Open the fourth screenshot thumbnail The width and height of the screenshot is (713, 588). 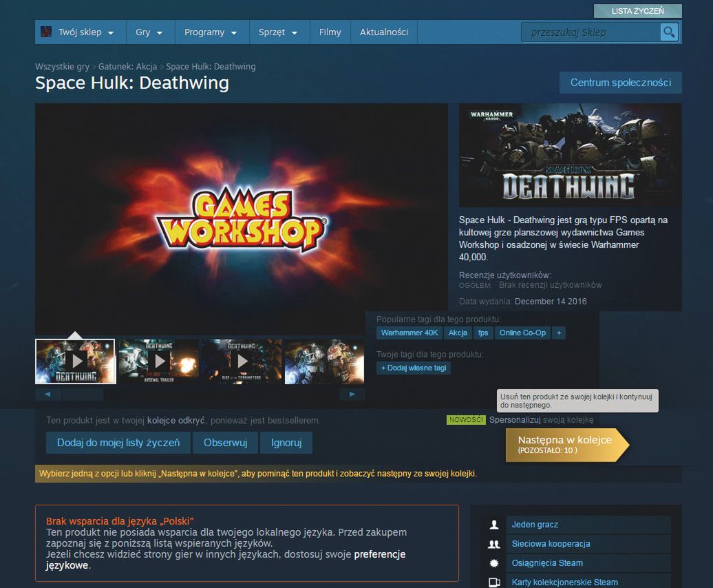[325, 361]
